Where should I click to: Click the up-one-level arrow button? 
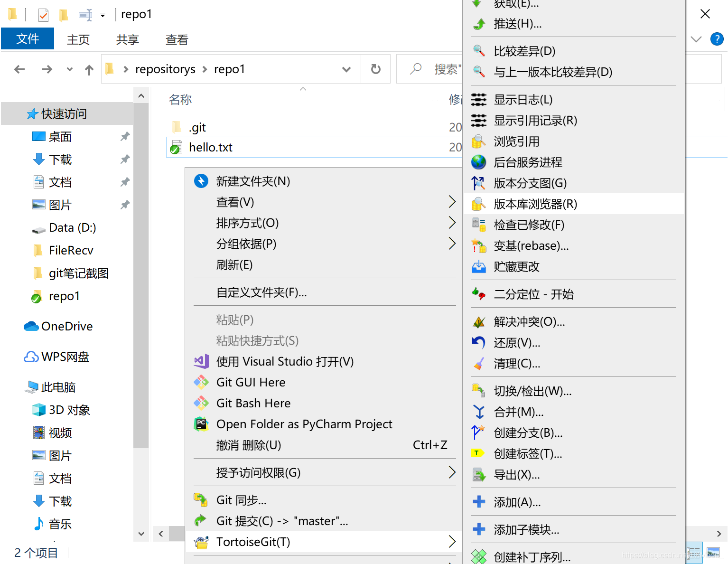(89, 70)
